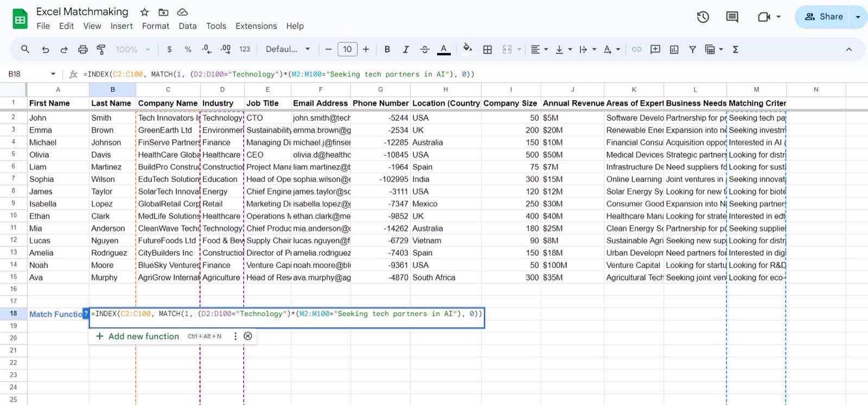This screenshot has height=405, width=868.
Task: Open the Insert menu
Action: coord(122,26)
